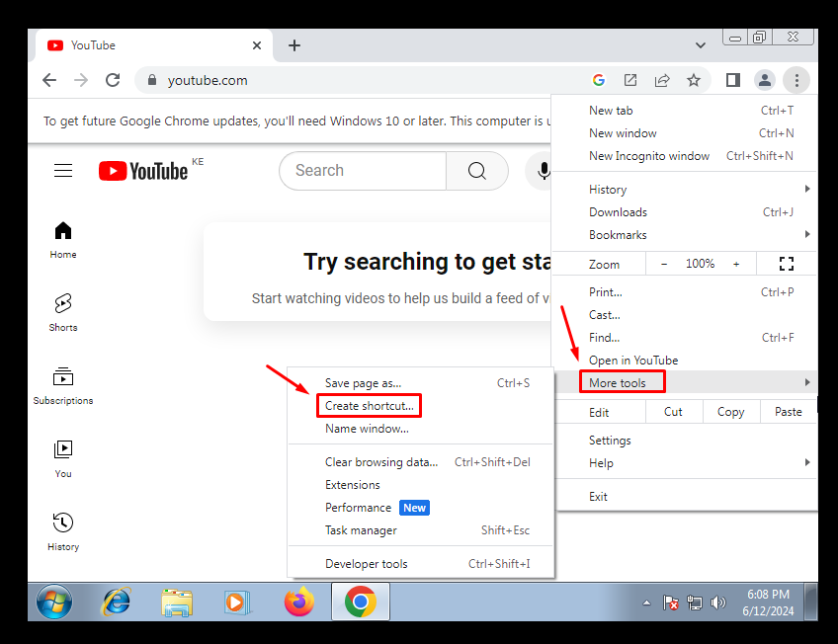Open a new tab with plus button
The image size is (838, 644).
pos(293,45)
